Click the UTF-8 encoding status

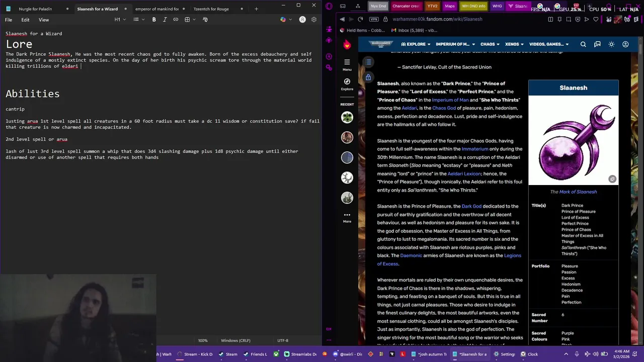pyautogui.click(x=283, y=340)
